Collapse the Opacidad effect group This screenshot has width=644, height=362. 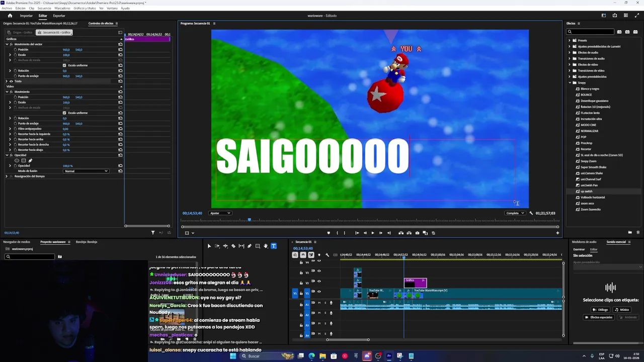click(7, 155)
